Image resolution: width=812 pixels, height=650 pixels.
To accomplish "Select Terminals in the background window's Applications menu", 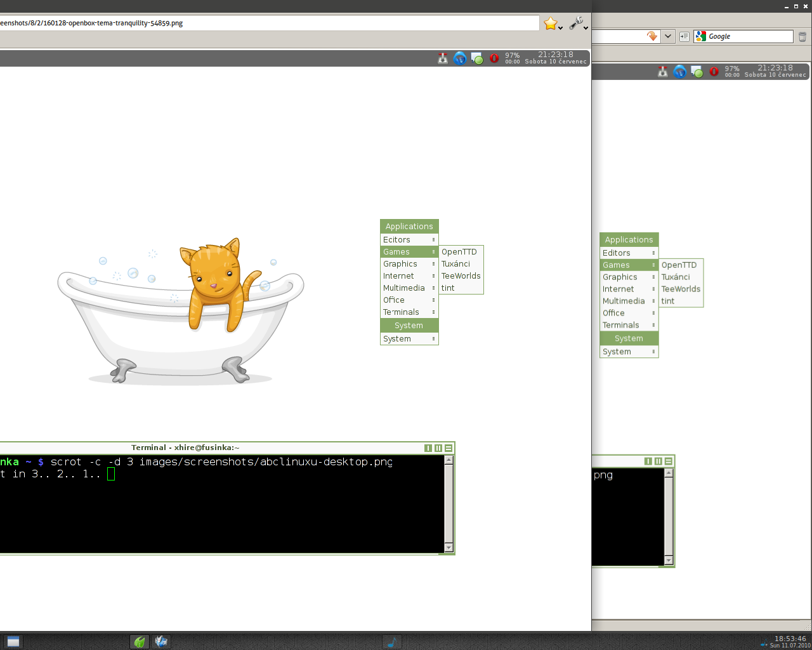I will point(629,325).
